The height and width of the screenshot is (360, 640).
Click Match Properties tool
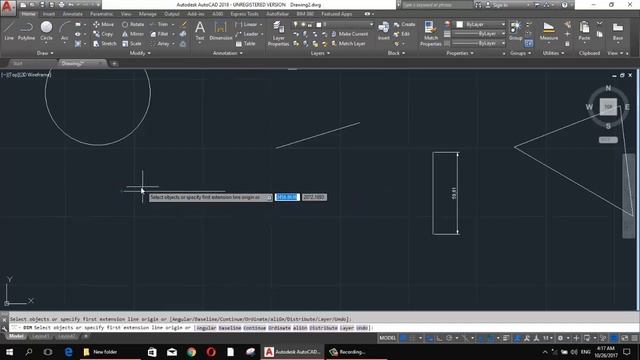[x=430, y=33]
